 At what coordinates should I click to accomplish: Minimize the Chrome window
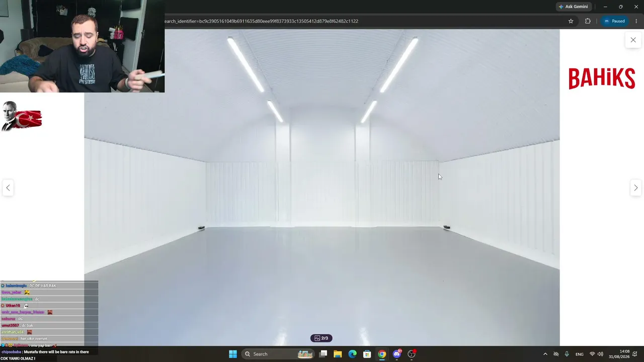click(x=605, y=7)
